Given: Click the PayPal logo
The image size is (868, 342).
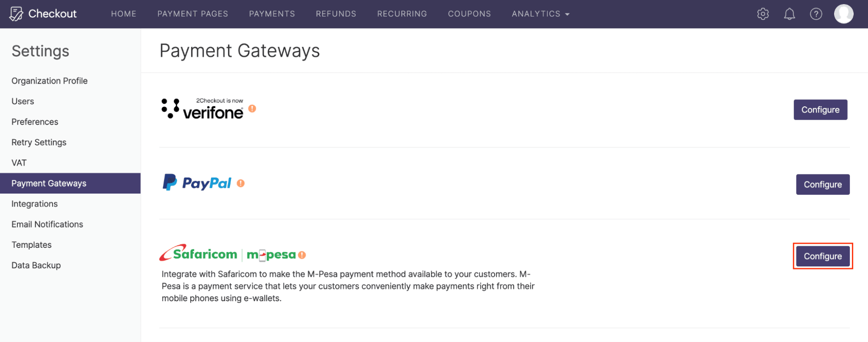Looking at the screenshot, I should coord(197,183).
